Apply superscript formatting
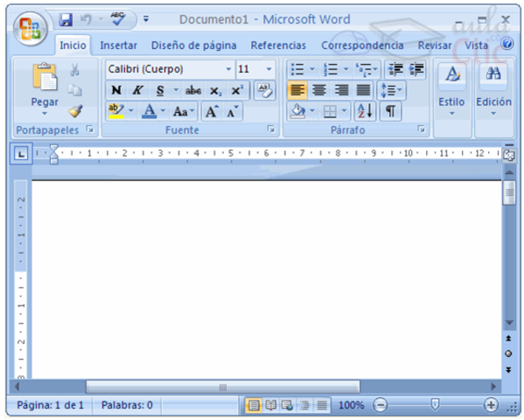 coord(236,90)
